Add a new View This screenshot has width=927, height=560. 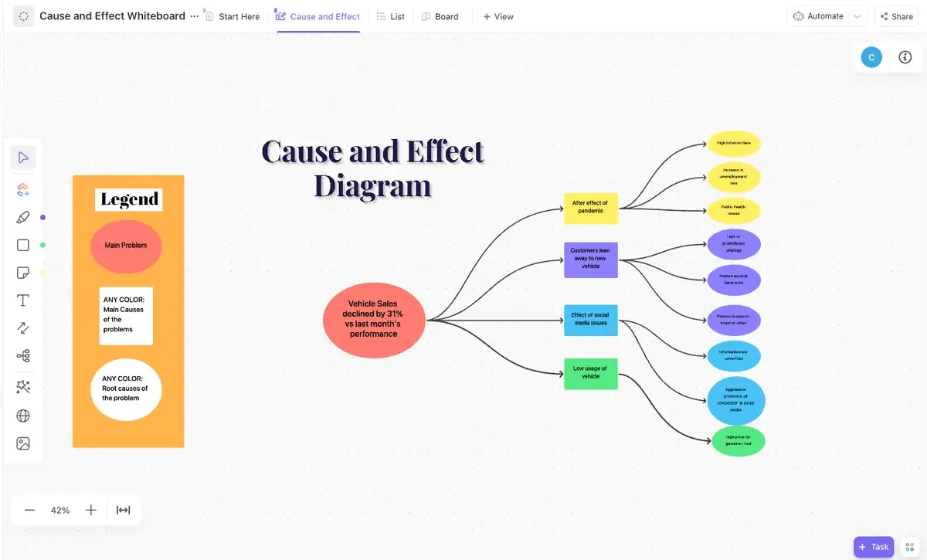pyautogui.click(x=498, y=16)
